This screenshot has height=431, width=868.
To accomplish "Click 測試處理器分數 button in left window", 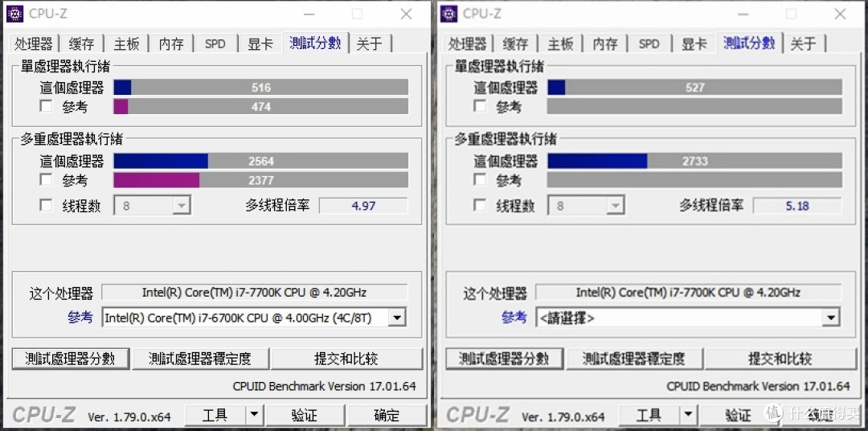I will 70,359.
